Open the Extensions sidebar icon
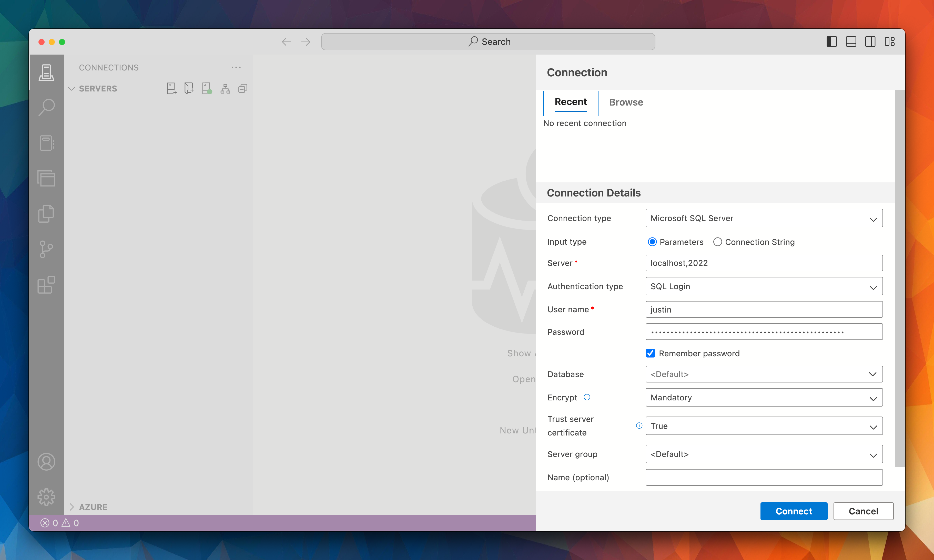Screen dimensions: 934x560 [46, 285]
